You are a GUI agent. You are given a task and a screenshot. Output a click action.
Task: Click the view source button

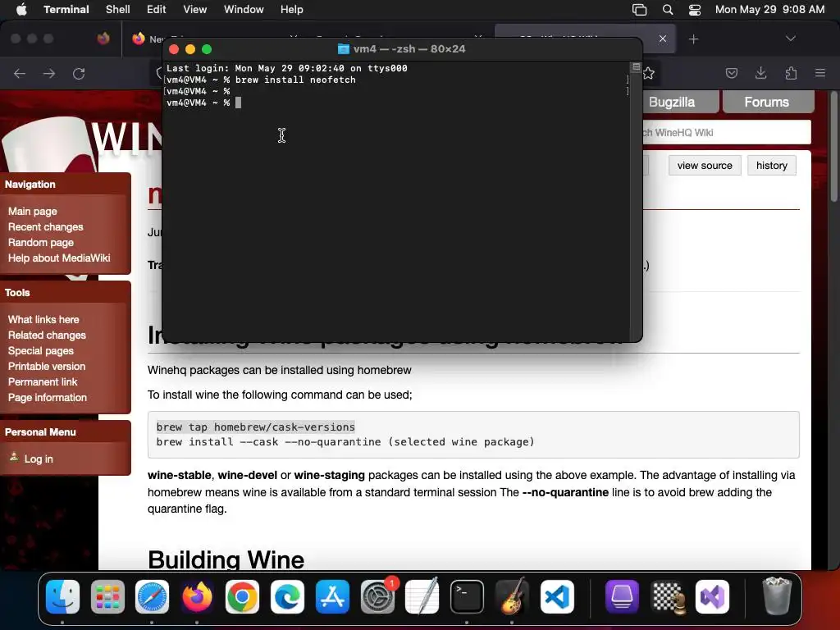pyautogui.click(x=705, y=166)
